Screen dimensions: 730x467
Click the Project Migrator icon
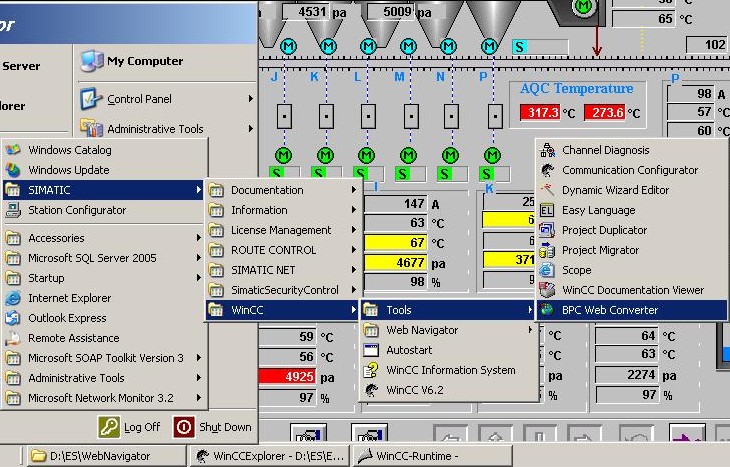pos(547,250)
